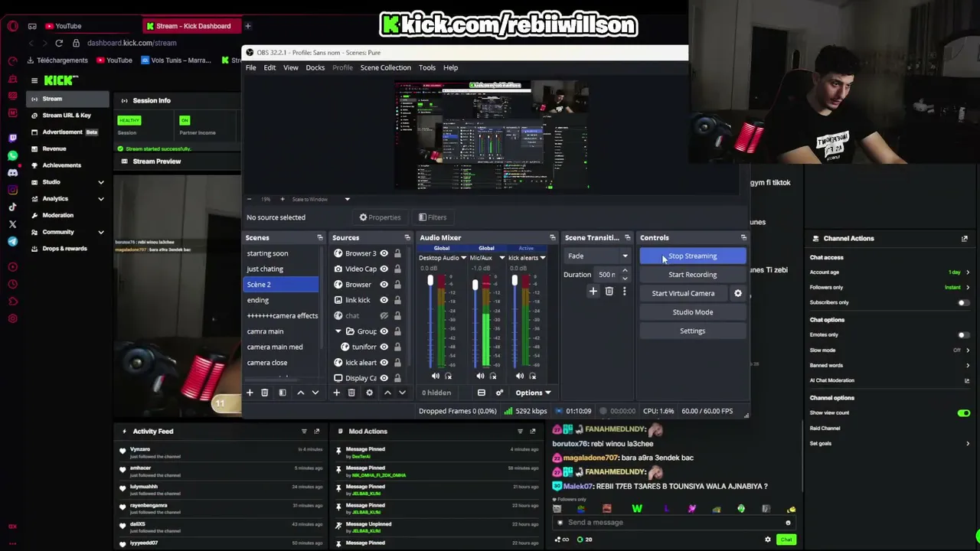Open the OBS Tools menu
The height and width of the screenshot is (551, 980).
pyautogui.click(x=426, y=67)
